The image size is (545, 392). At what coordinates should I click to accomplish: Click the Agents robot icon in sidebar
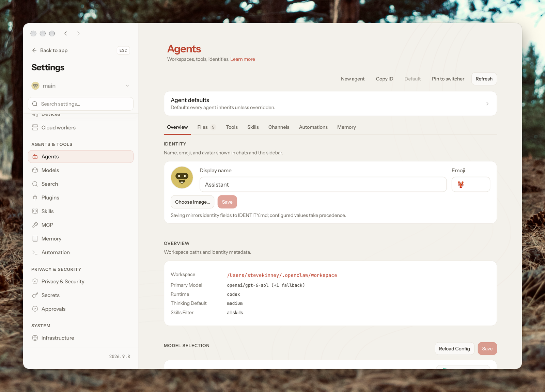[x=35, y=157]
